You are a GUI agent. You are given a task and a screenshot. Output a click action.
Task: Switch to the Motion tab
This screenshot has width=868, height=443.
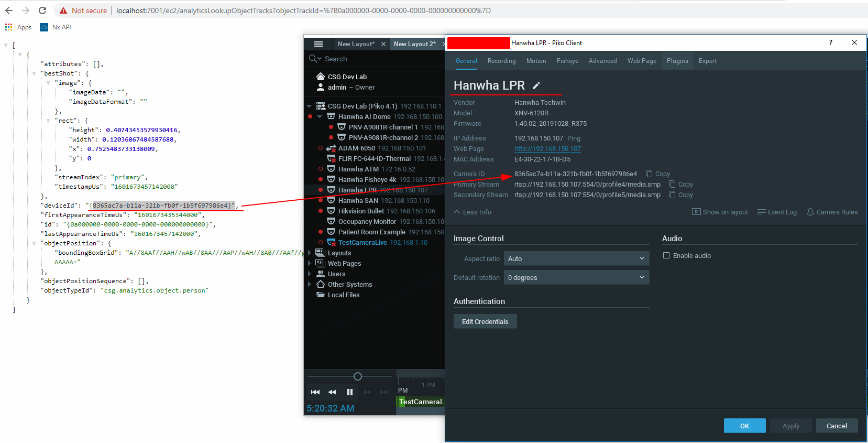point(536,61)
